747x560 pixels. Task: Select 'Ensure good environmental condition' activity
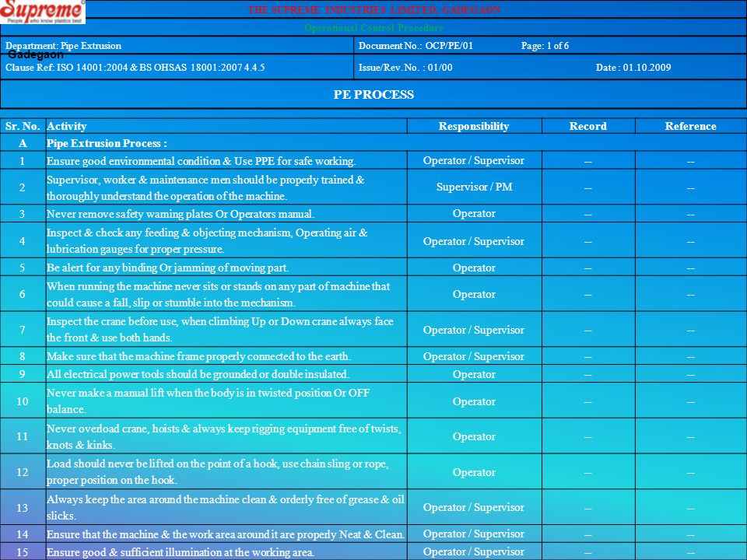[x=226, y=160]
